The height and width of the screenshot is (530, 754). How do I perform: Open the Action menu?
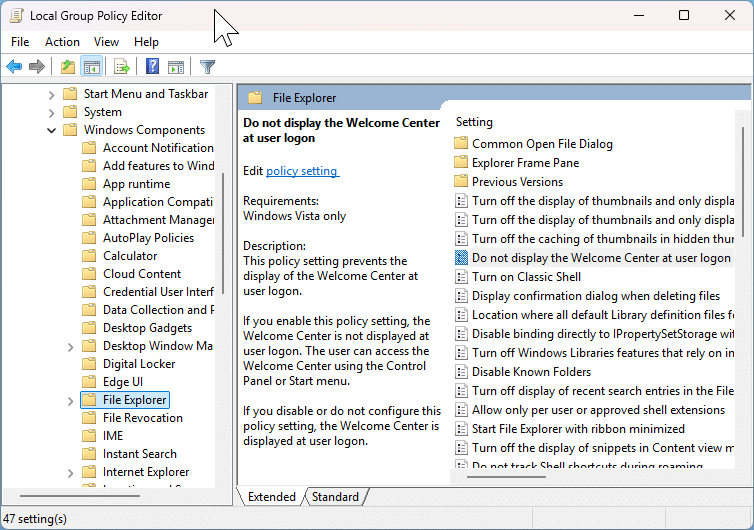[x=62, y=42]
